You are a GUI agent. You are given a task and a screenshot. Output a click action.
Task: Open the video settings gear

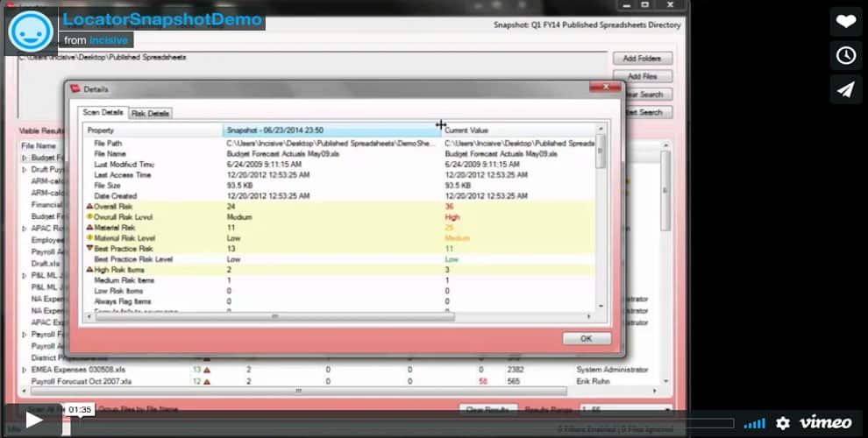(x=783, y=423)
